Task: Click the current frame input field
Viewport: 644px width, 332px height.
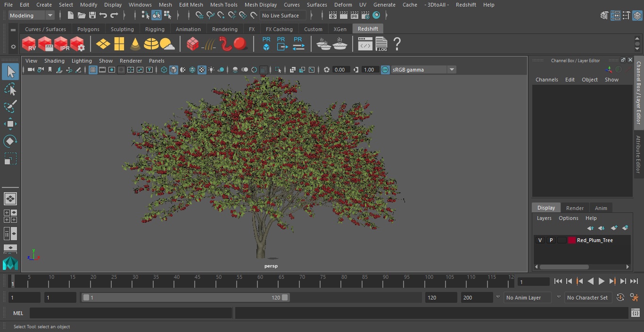Action: [533, 282]
